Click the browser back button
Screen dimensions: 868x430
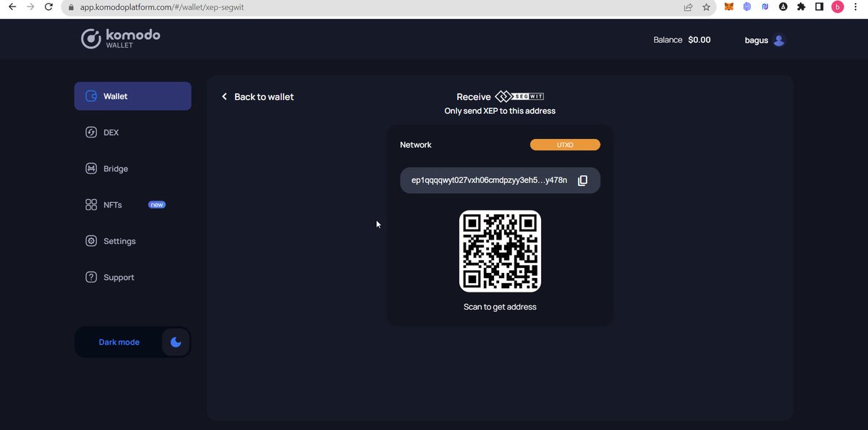click(12, 7)
